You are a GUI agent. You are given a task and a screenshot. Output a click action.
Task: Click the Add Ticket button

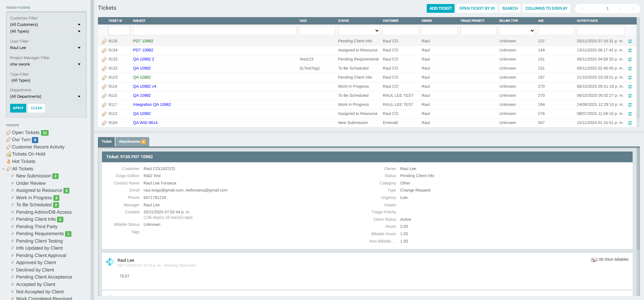440,8
